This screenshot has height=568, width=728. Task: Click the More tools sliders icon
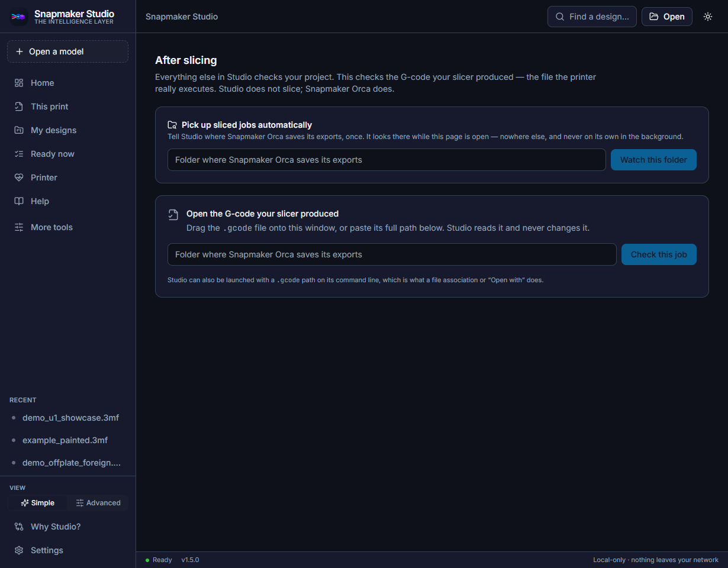tap(19, 227)
